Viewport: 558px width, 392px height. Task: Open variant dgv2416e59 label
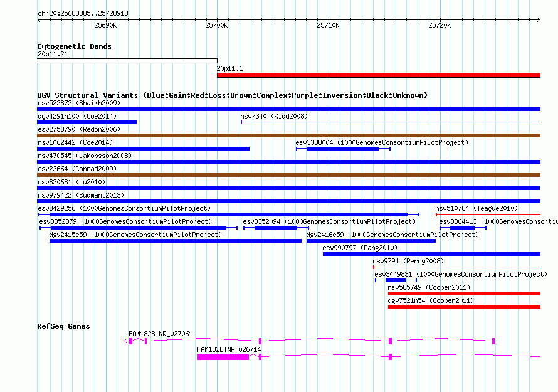coord(392,235)
